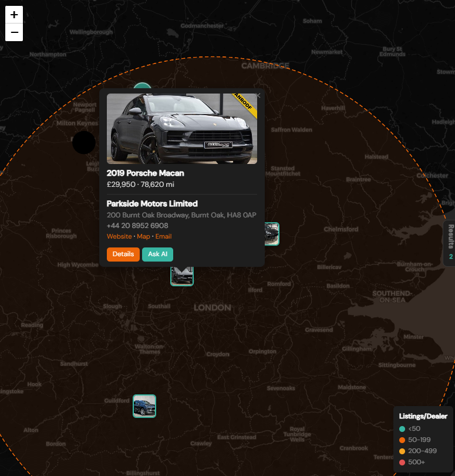Viewport: 455px width, 476px height.
Task: Zoom out of the map
Action: pyautogui.click(x=14, y=32)
